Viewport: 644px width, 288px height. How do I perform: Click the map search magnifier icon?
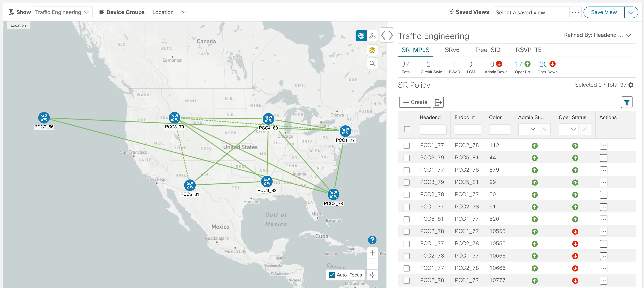coord(372,63)
